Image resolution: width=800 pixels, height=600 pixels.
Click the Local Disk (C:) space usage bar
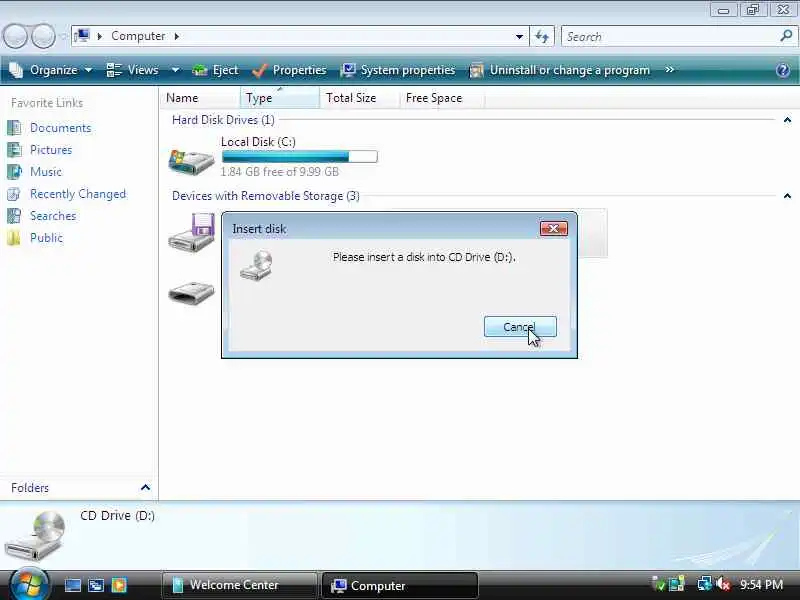point(299,157)
